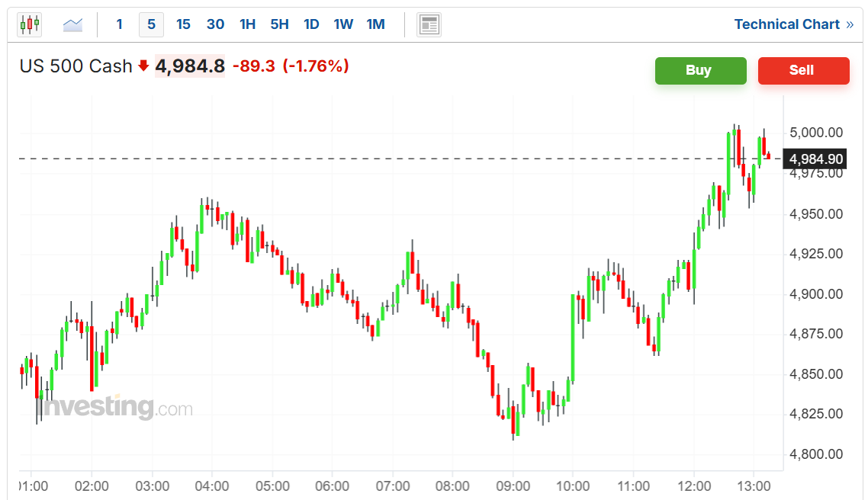
Task: Switch to area chart type icon
Action: pyautogui.click(x=72, y=24)
